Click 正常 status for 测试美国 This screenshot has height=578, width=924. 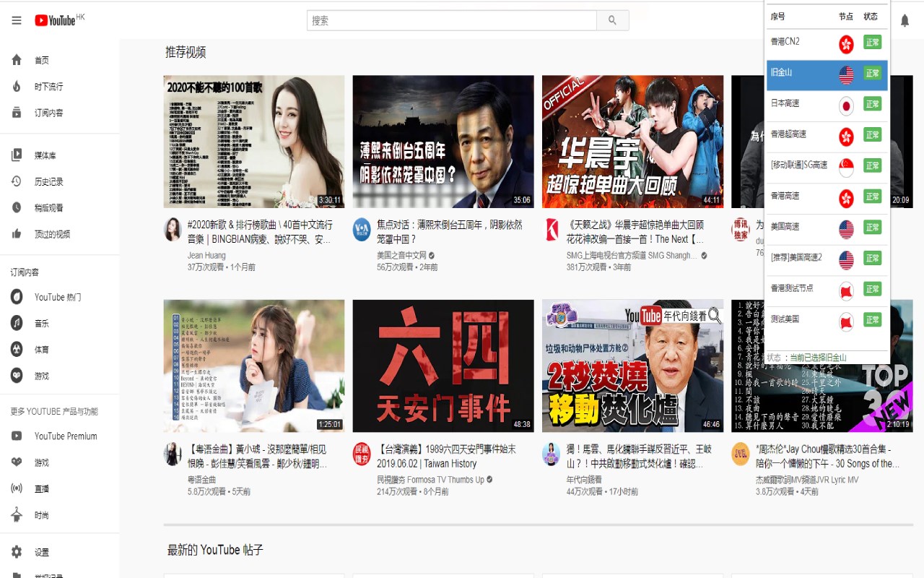tap(873, 319)
